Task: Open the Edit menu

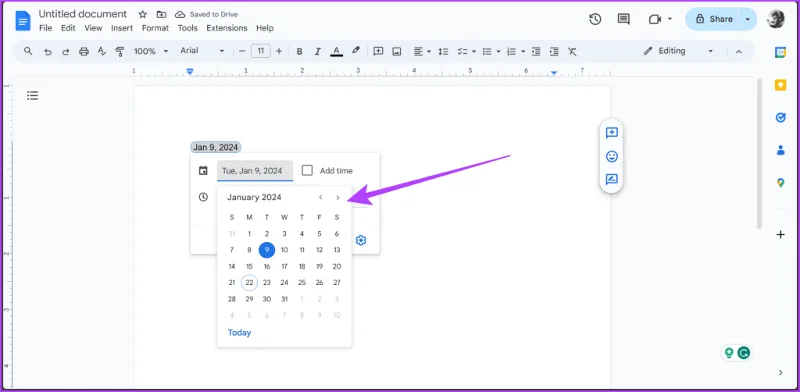Action: pos(68,28)
